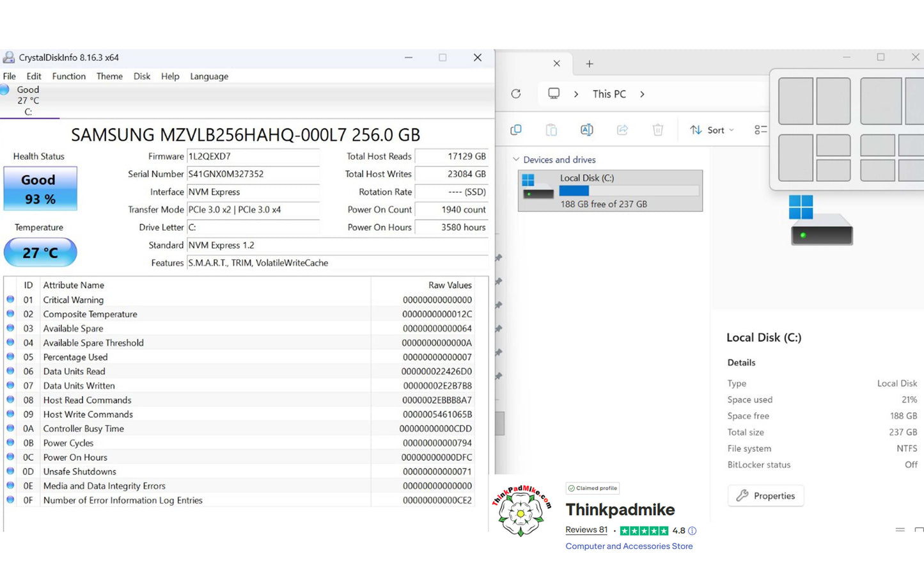Choose the two-column snap layout left half
This screenshot has height=581, width=924.
795,101
